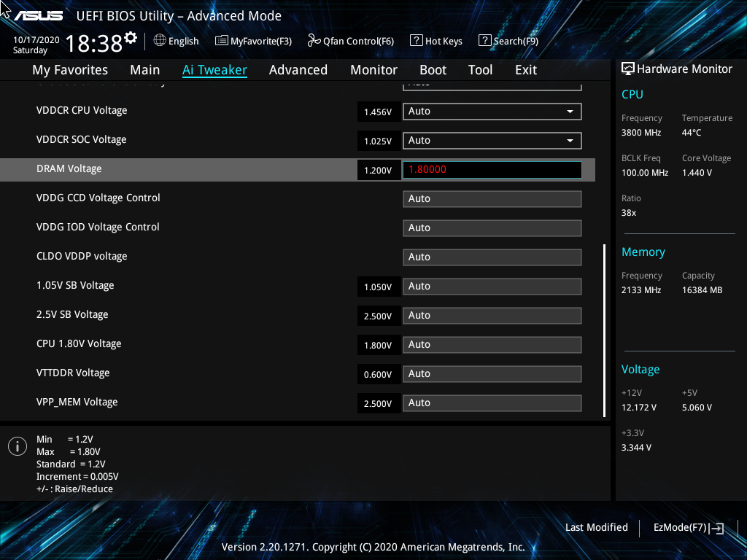Viewport: 747px width, 560px height.
Task: Click 2.5V SB Voltage Auto field
Action: [492, 315]
